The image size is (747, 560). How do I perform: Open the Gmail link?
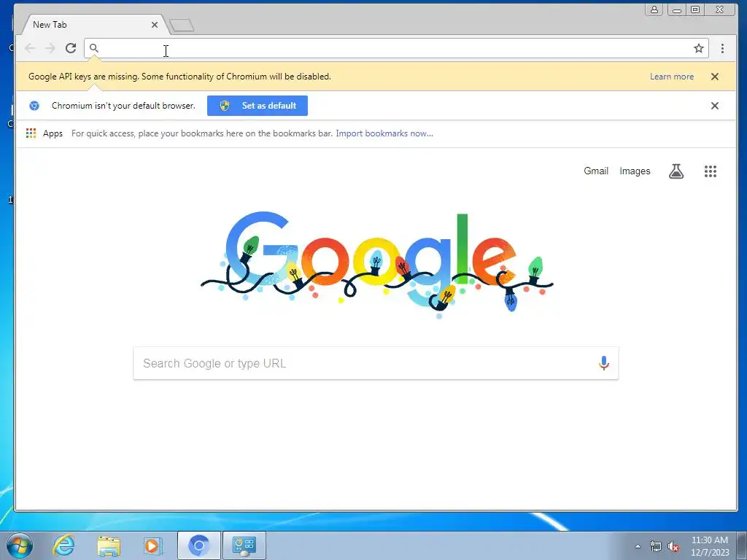pos(596,171)
